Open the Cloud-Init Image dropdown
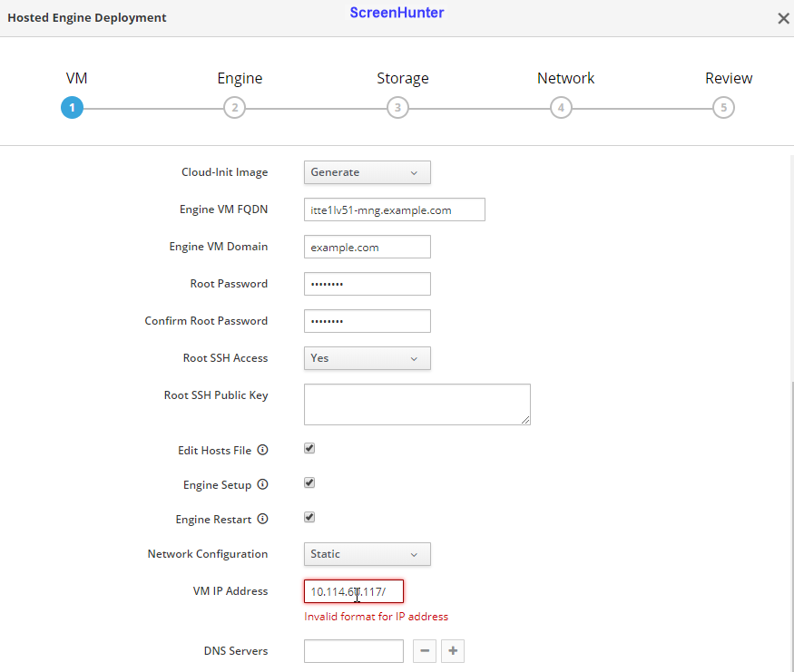 (367, 172)
